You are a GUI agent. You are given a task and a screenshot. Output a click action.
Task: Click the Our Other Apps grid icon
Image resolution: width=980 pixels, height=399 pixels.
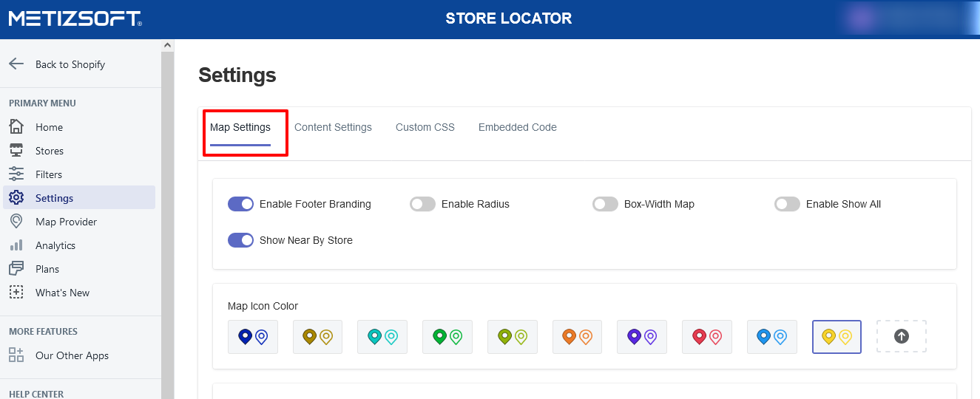[x=16, y=355]
